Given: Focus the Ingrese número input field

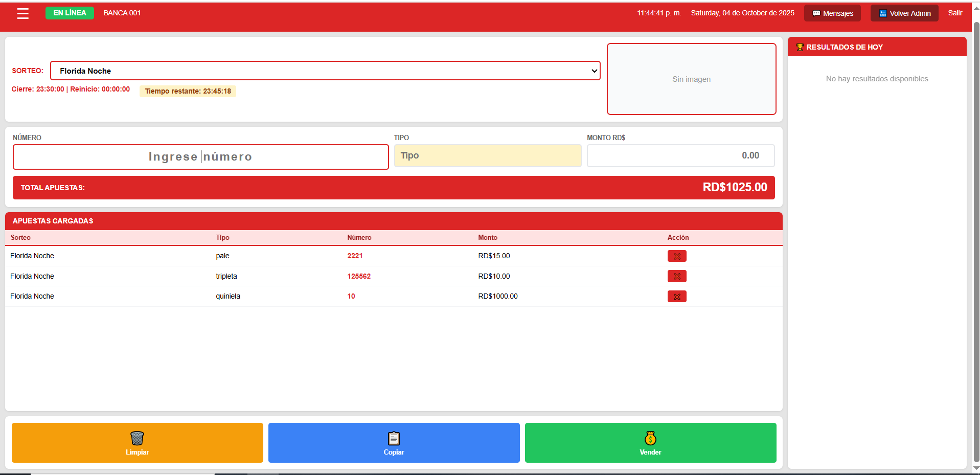Looking at the screenshot, I should [x=200, y=157].
